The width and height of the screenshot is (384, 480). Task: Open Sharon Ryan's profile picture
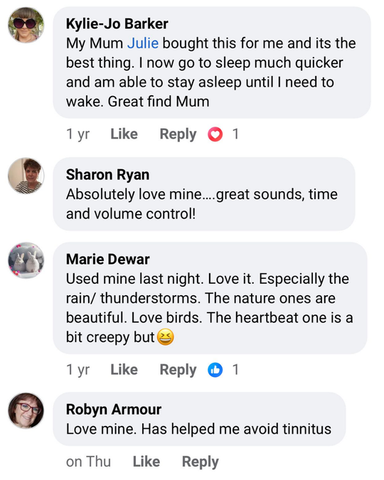[26, 176]
